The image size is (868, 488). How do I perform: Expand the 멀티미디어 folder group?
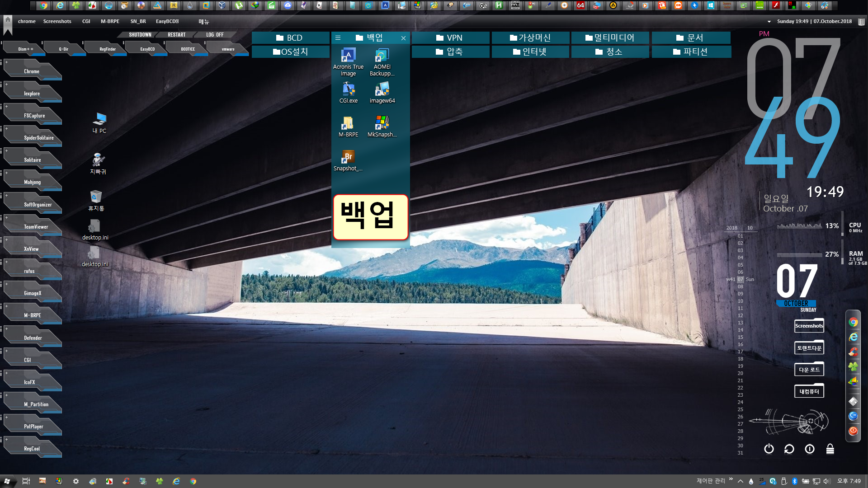(x=610, y=38)
